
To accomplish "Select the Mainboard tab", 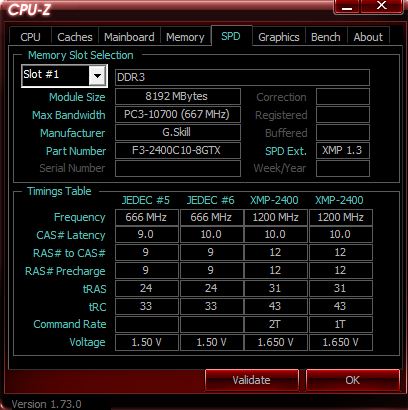I will tap(129, 37).
